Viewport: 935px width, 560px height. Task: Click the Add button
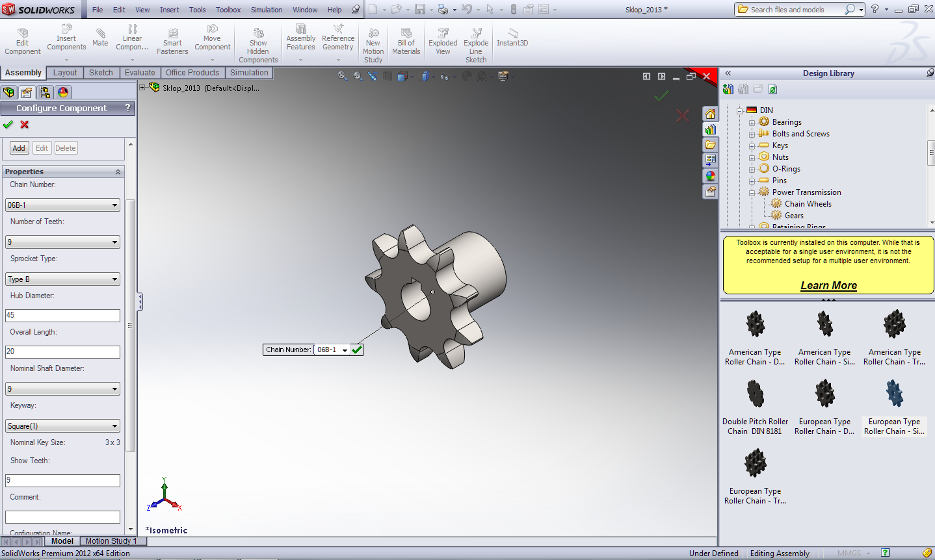(19, 148)
